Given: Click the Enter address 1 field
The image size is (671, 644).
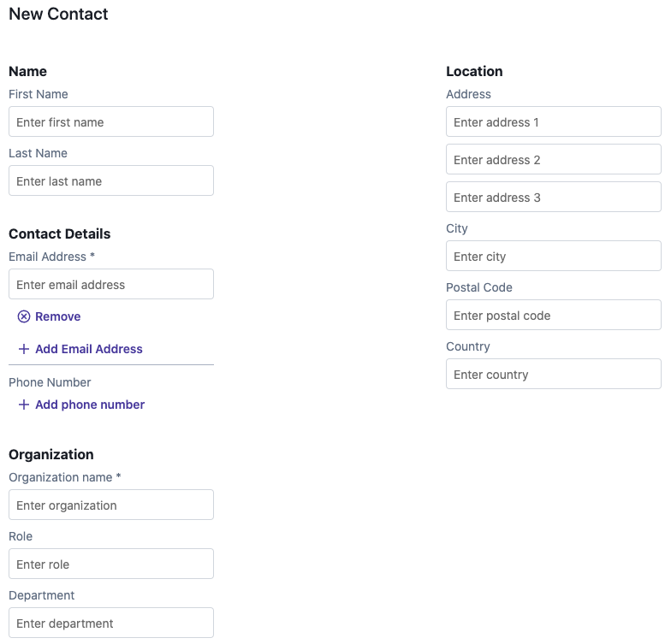Looking at the screenshot, I should point(554,121).
